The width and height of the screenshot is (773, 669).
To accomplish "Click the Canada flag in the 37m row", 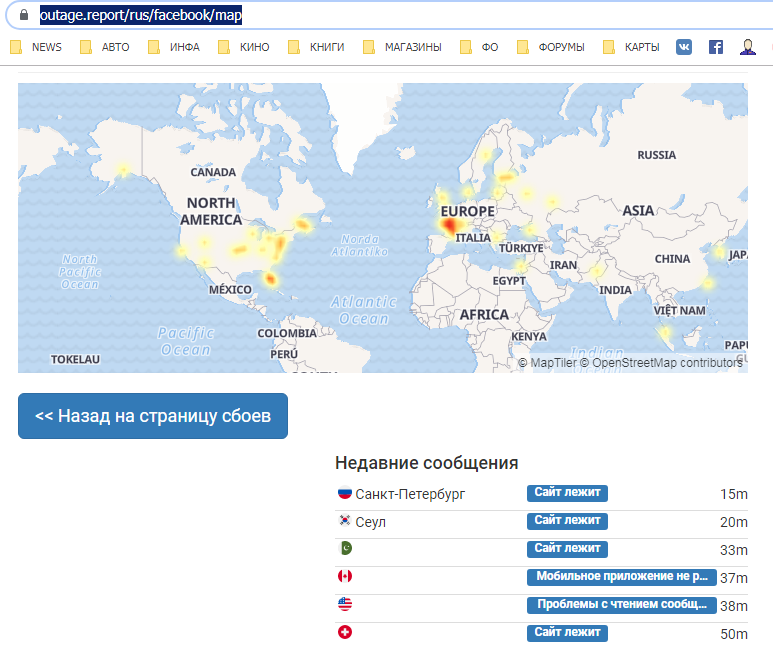I will [345, 576].
